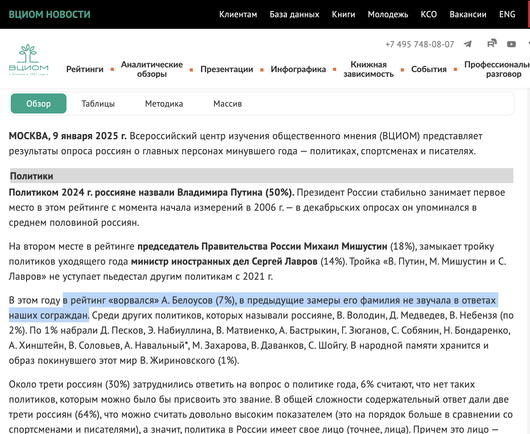Image resolution: width=530 pixels, height=434 pixels.
Task: Go to Аналитические обзоры section
Action: (x=152, y=69)
